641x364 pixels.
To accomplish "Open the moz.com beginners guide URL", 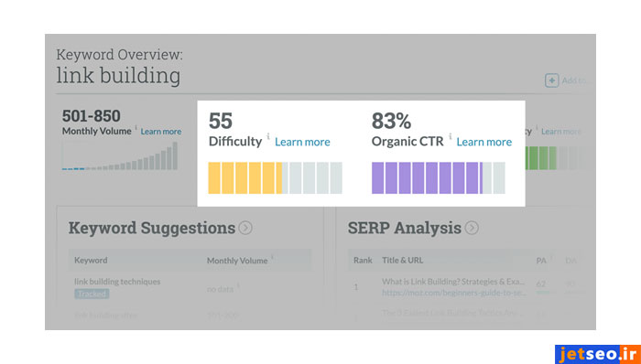I will [454, 293].
